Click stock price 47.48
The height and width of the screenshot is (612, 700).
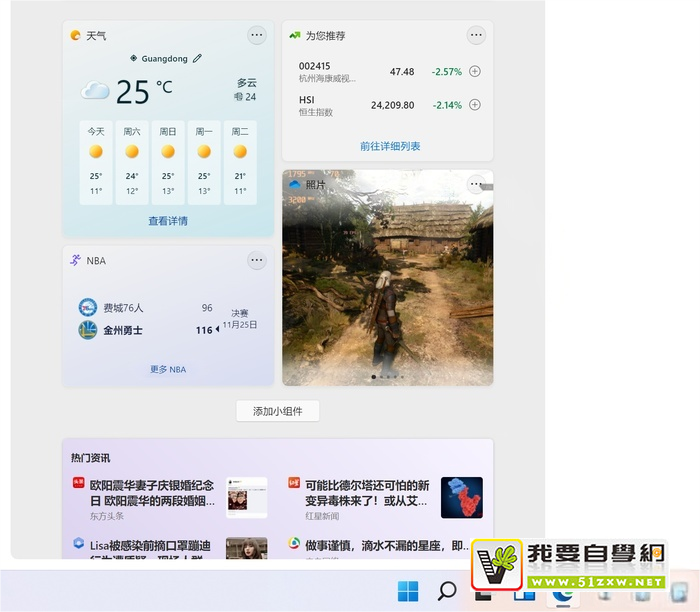pos(402,71)
